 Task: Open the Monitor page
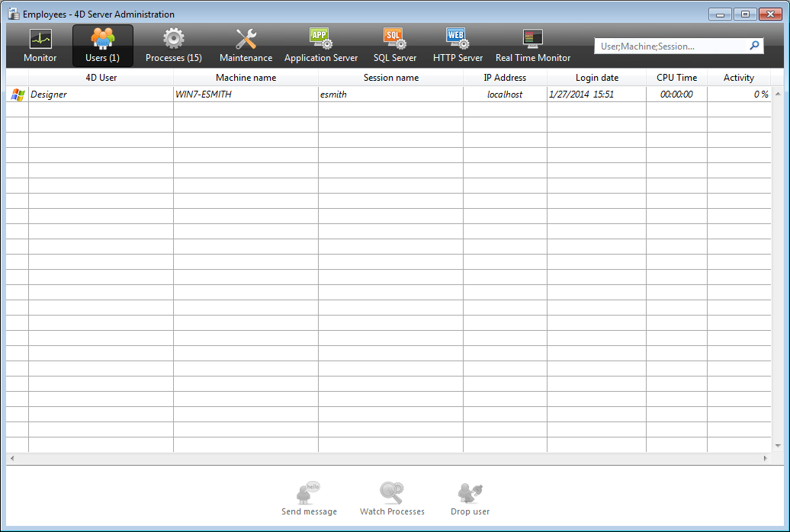point(40,46)
